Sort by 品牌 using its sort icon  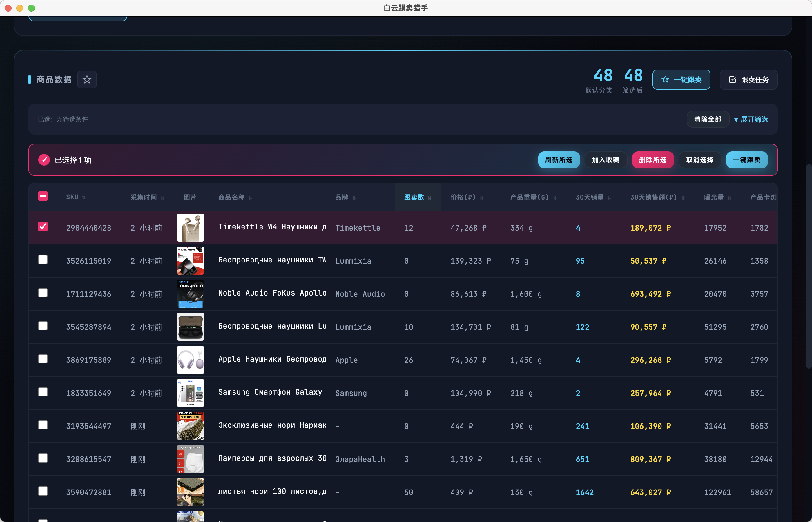pyautogui.click(x=354, y=197)
